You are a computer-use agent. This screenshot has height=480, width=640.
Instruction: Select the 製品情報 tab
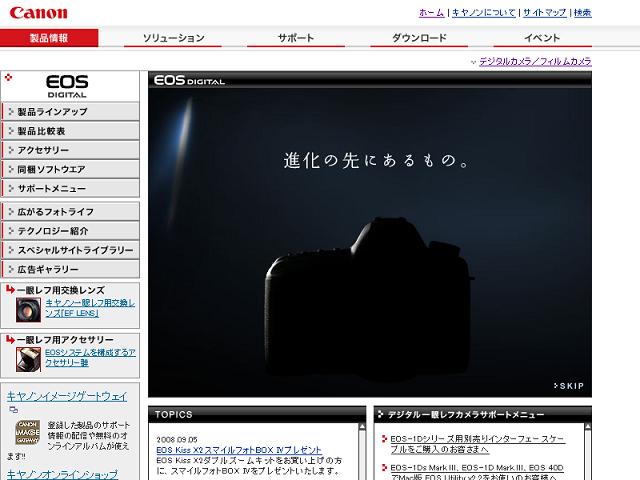(49, 38)
